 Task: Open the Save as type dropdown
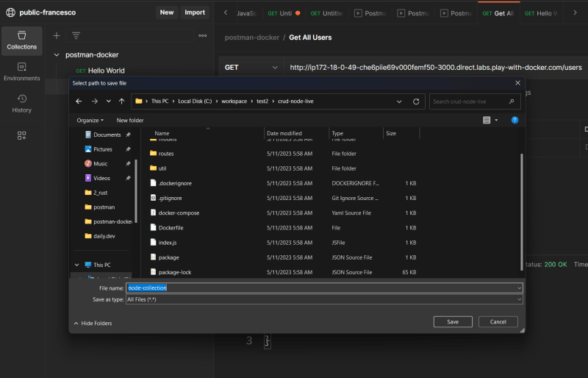point(519,299)
